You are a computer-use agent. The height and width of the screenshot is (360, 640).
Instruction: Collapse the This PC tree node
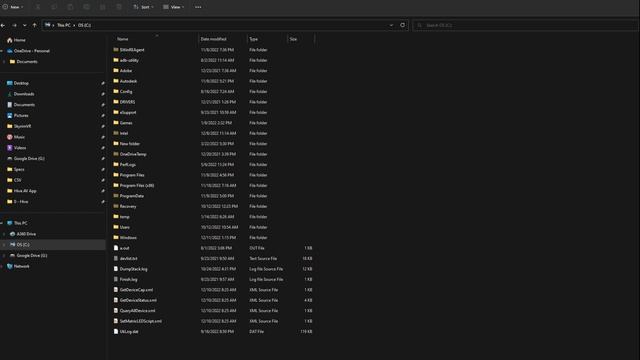[x=2, y=223]
